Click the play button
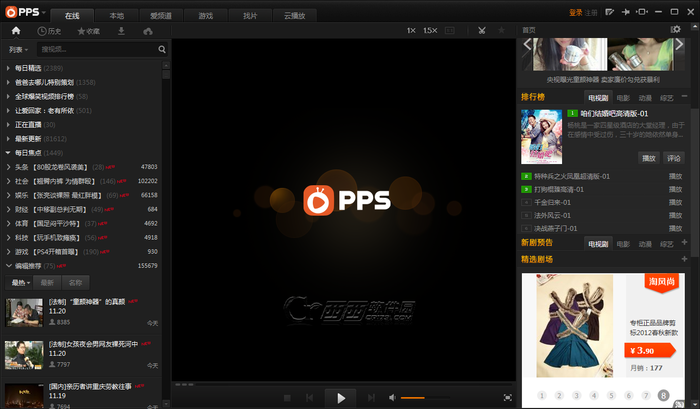 [x=341, y=398]
